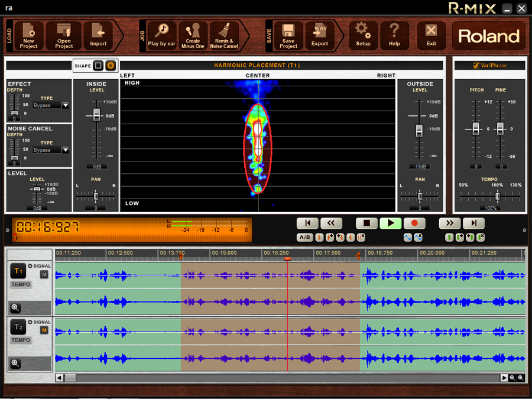Select track T1 button

pyautogui.click(x=18, y=271)
